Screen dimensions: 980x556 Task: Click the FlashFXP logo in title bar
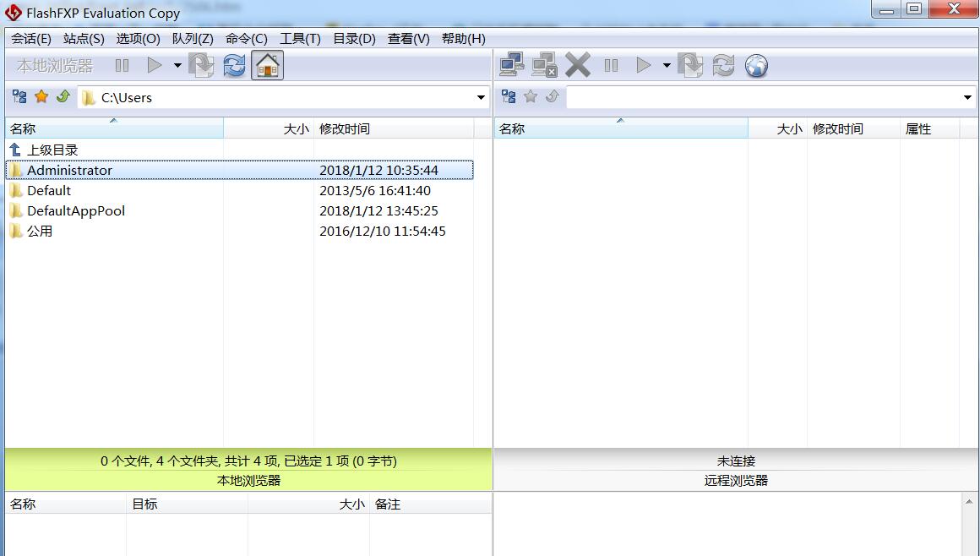click(14, 13)
